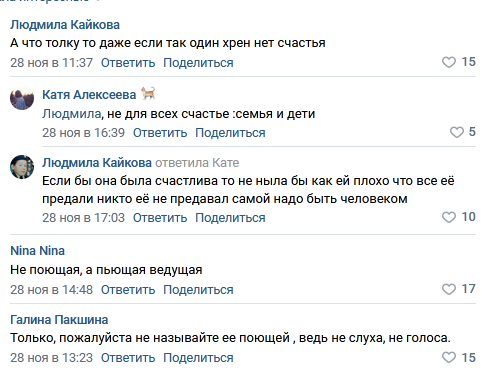This screenshot has width=493, height=371.
Task: Share the comment posted at 11:37
Action: pos(198,63)
